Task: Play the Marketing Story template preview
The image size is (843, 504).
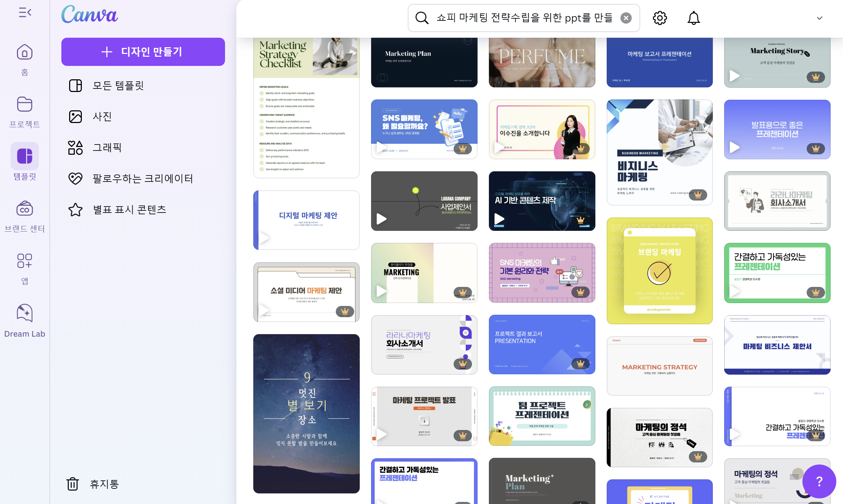Action: [x=734, y=76]
